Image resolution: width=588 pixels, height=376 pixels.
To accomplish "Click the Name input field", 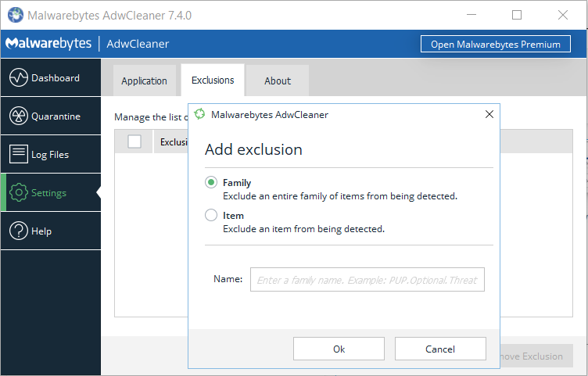I will pos(367,279).
